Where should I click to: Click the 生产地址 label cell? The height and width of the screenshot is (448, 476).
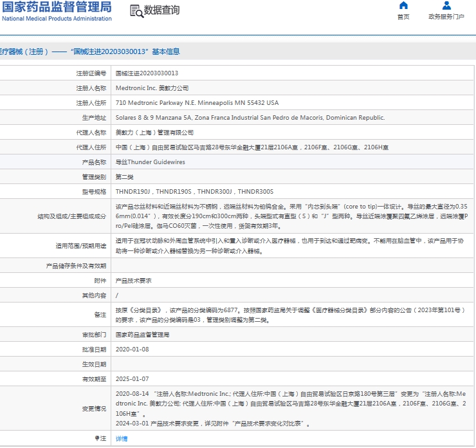[94, 118]
